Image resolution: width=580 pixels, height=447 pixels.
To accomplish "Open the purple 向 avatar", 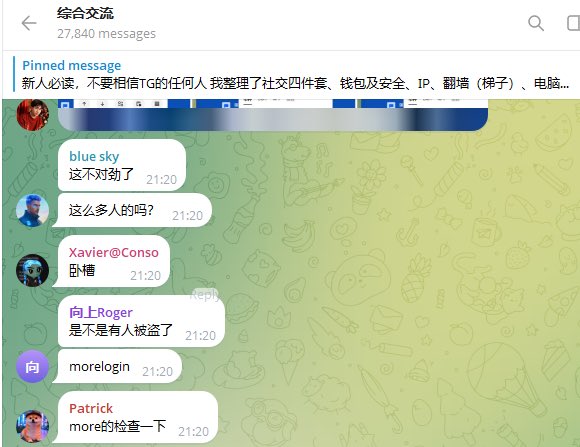I will coord(33,366).
